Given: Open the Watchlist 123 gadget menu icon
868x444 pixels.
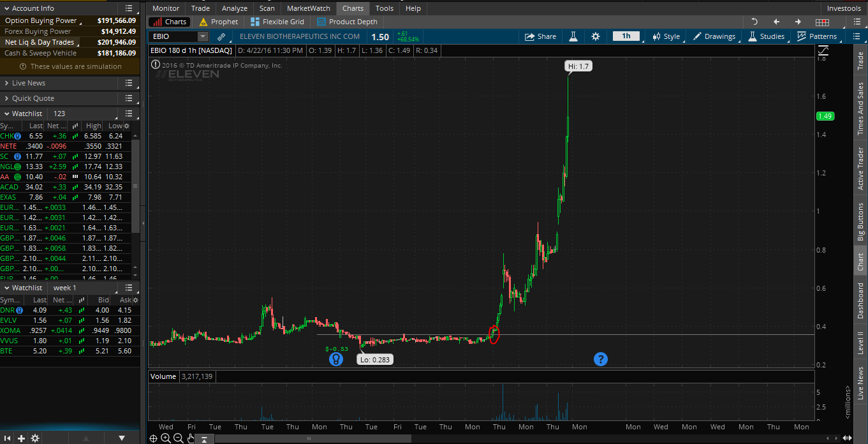Looking at the screenshot, I should 129,114.
